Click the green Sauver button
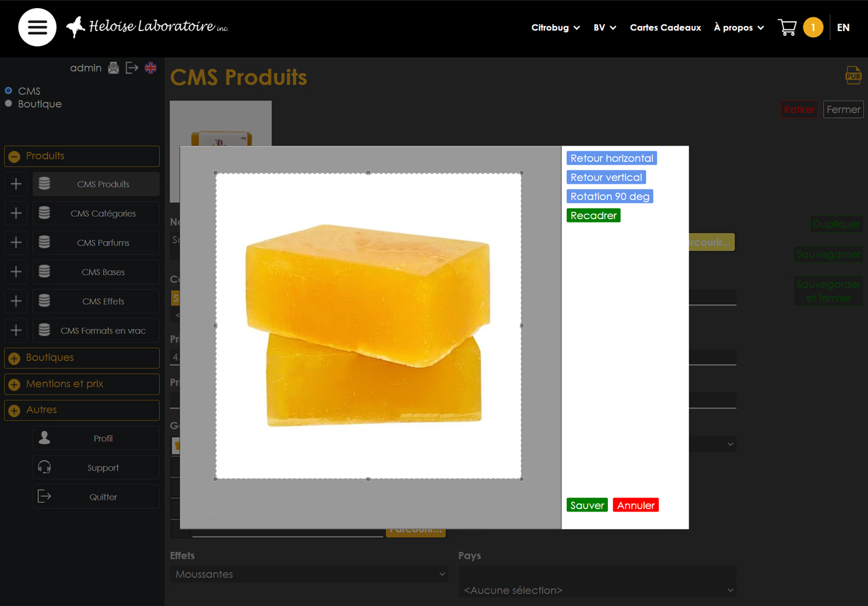The image size is (868, 606). pos(587,505)
